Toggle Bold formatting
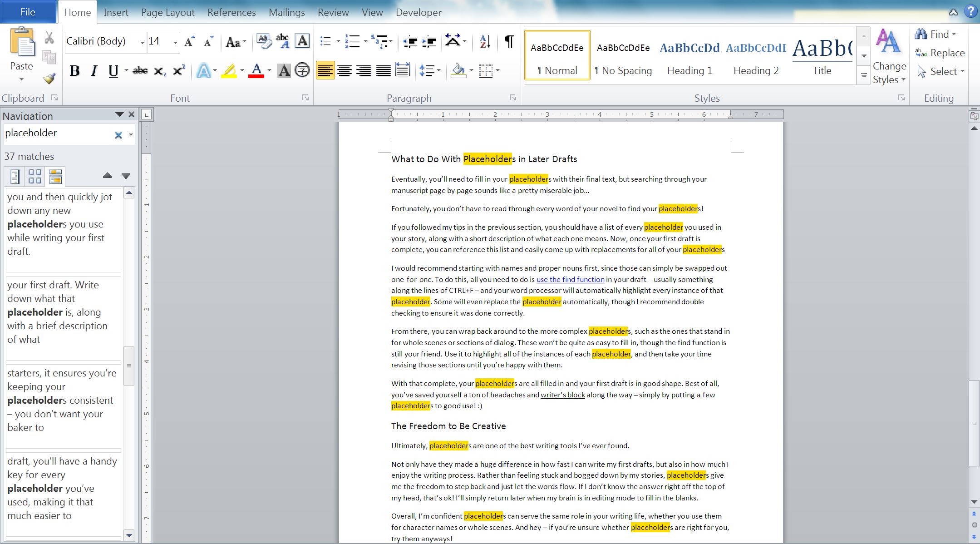The width and height of the screenshot is (980, 544). pos(74,71)
